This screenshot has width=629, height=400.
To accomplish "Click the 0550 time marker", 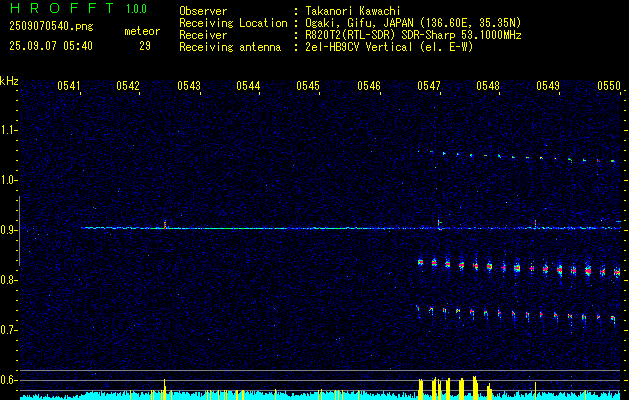I will (609, 85).
